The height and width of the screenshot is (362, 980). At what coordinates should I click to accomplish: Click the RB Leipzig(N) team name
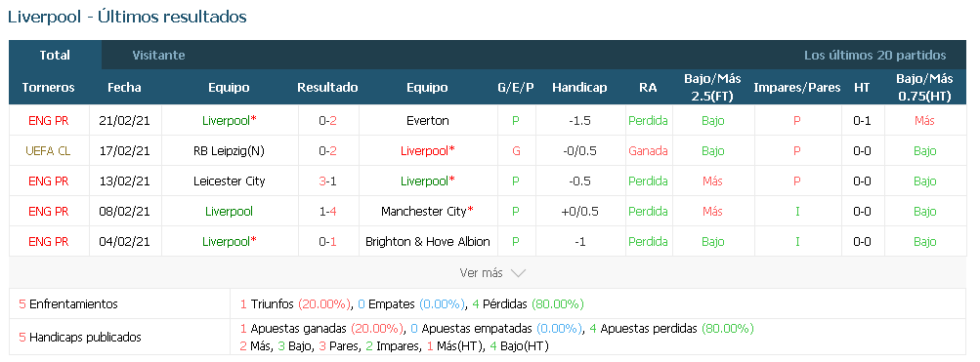[x=229, y=151]
